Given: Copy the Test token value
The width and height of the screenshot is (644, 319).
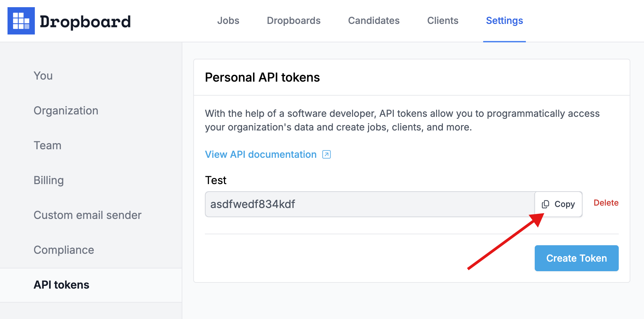Looking at the screenshot, I should (558, 204).
